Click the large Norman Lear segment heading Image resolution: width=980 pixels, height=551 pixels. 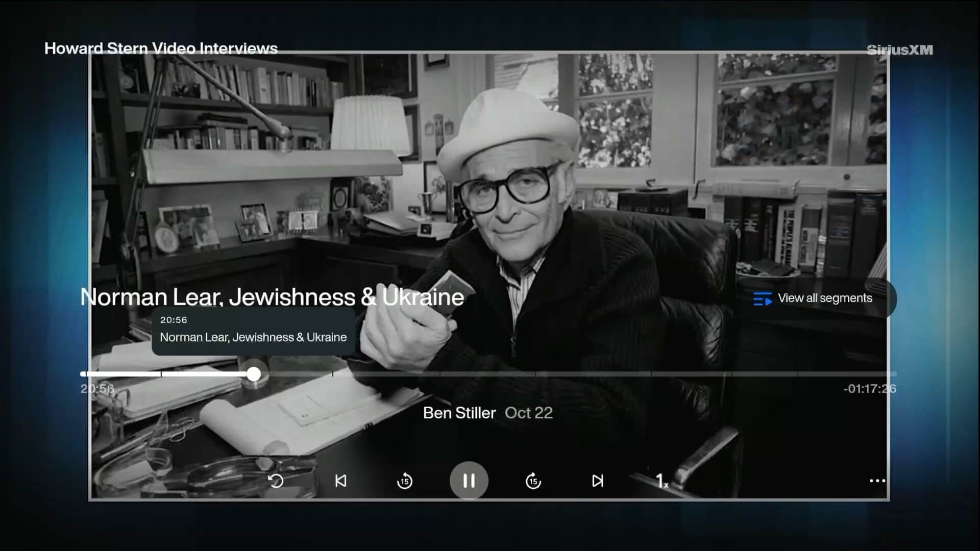pos(272,297)
